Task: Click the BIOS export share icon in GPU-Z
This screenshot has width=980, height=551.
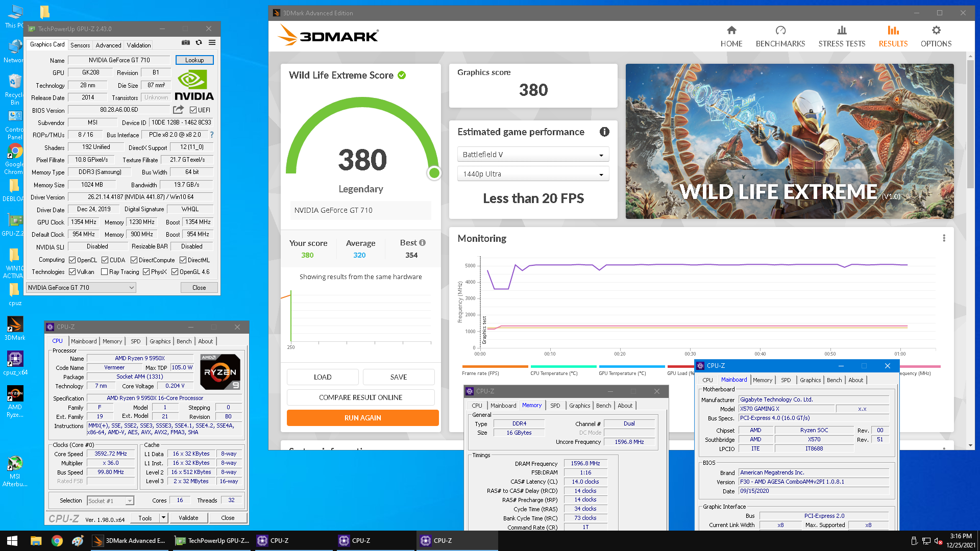Action: (x=178, y=110)
